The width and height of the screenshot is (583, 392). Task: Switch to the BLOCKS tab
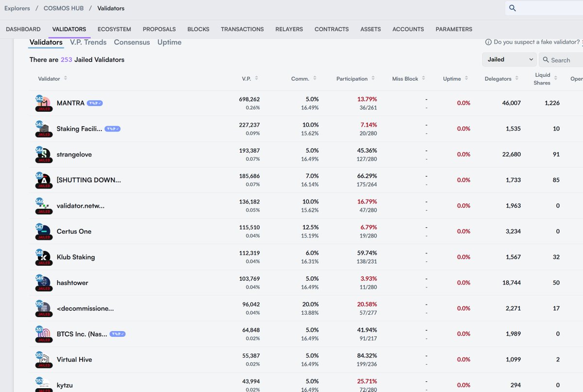[198, 29]
